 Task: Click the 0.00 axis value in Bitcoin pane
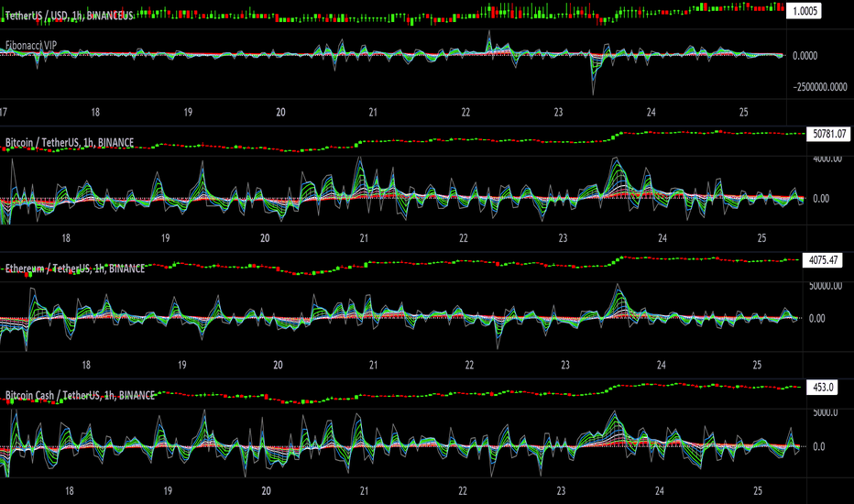pos(821,199)
